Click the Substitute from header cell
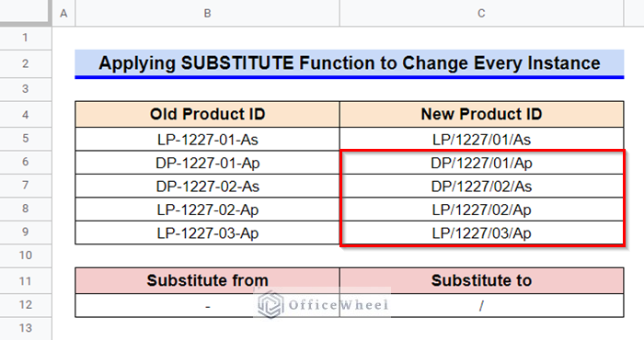 (207, 280)
